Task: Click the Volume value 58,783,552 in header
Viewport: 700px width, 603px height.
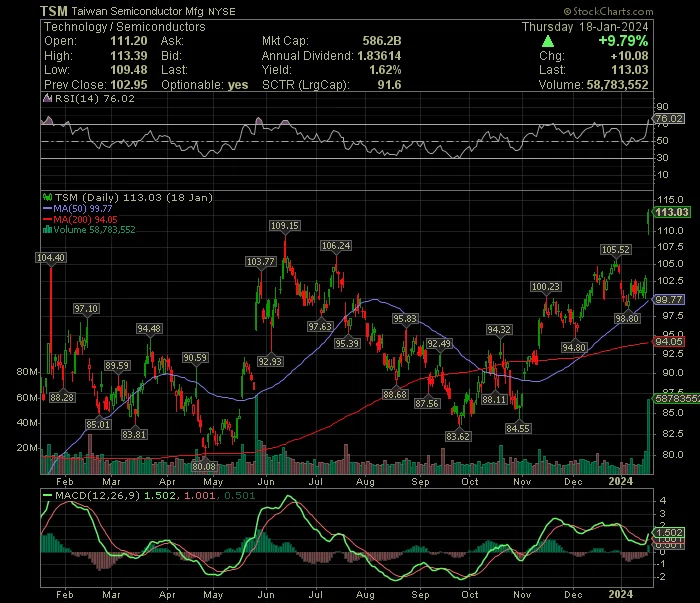Action: click(x=617, y=85)
